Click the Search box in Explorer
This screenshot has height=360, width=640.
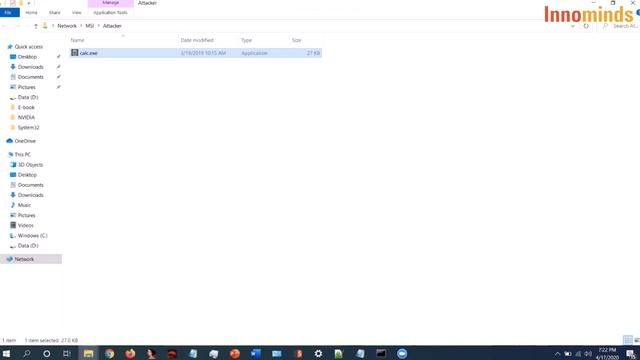click(x=620, y=26)
